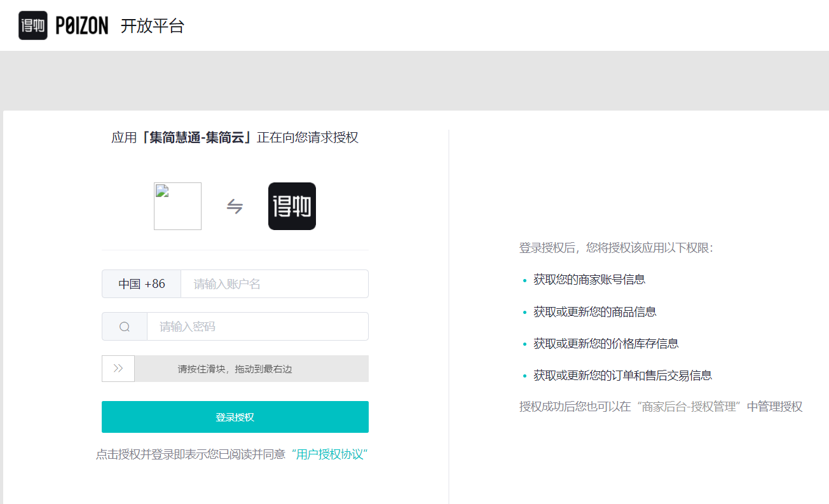The image size is (829, 504).
Task: Click the 开放平台 header title
Action: pyautogui.click(x=153, y=26)
